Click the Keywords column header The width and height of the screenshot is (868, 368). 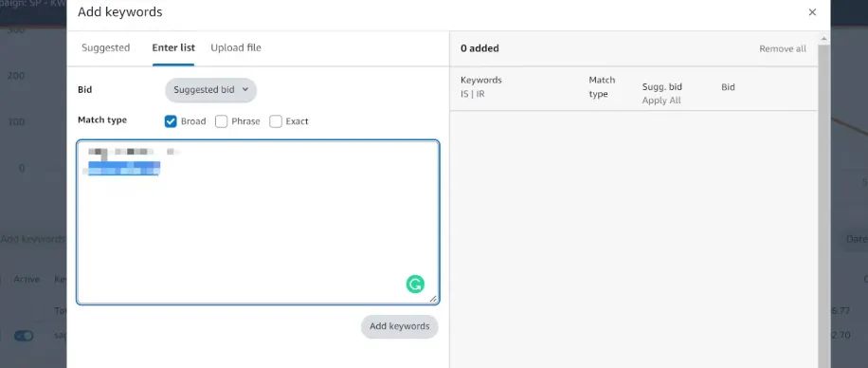pyautogui.click(x=481, y=80)
